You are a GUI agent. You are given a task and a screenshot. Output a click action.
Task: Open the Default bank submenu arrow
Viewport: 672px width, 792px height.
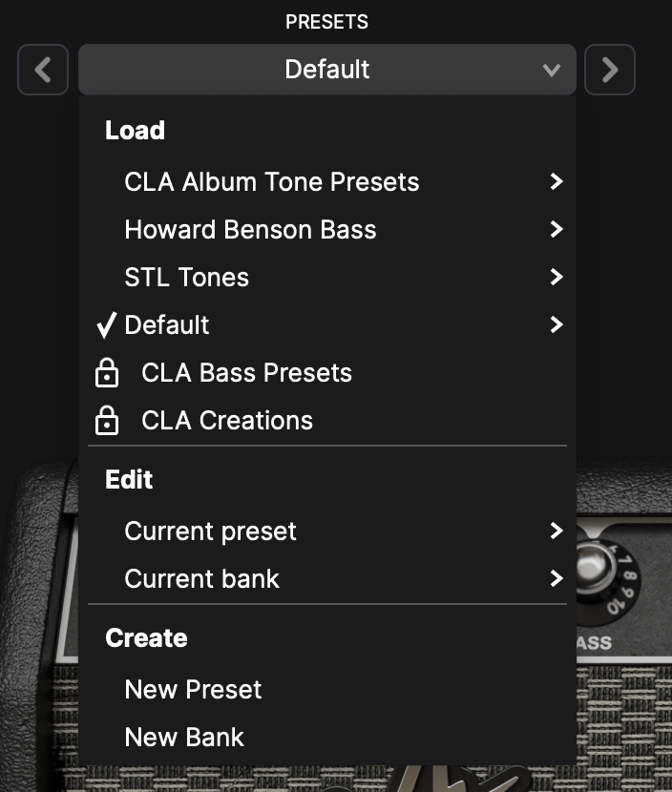point(556,324)
